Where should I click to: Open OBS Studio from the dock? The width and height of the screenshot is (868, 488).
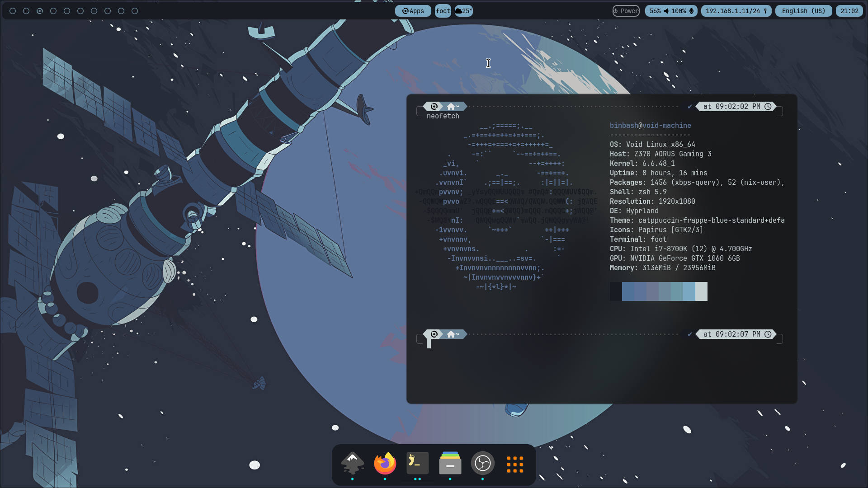point(482,463)
